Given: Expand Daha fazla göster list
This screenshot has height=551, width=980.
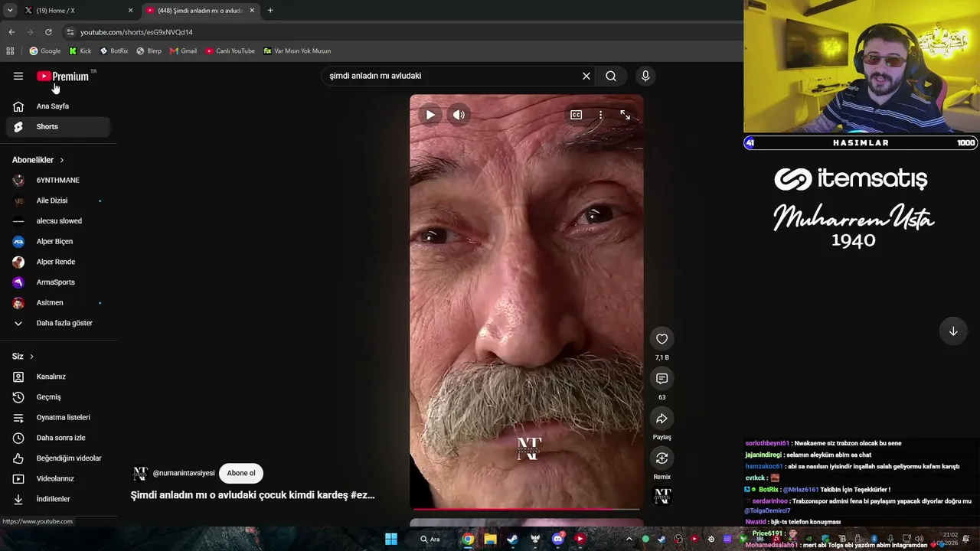Looking at the screenshot, I should pos(58,323).
